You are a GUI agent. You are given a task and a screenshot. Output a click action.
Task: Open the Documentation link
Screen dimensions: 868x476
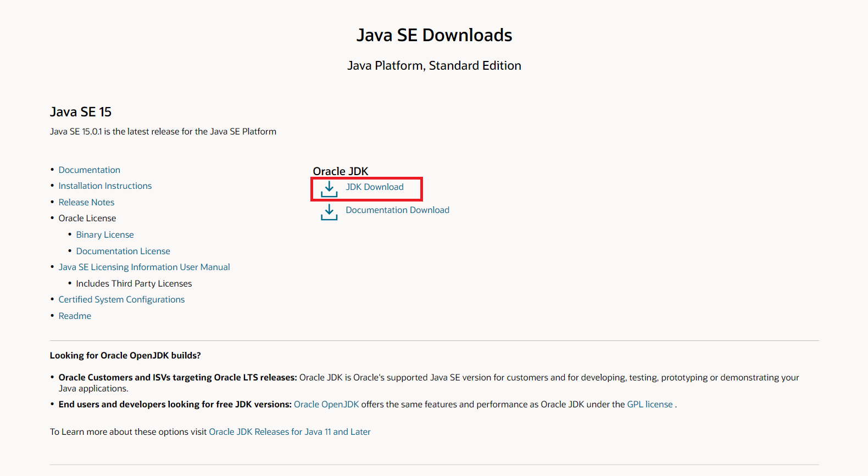coord(90,170)
